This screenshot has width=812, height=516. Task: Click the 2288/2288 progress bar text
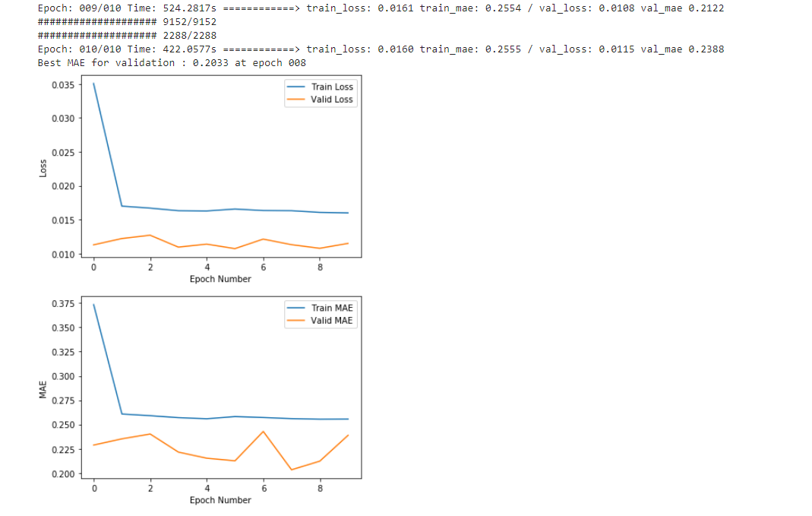[x=127, y=36]
